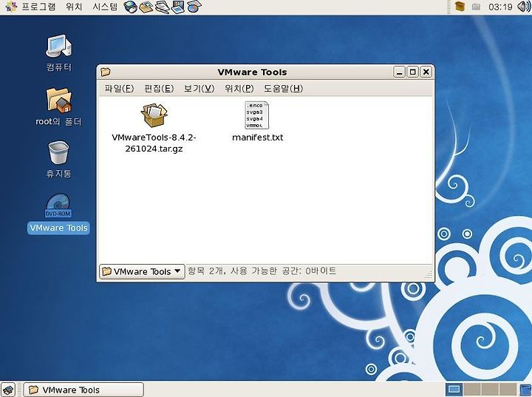Screen dimensions: 532x397
Task: Select the VMware Tools DVD-ROM desktop icon
Action: tap(58, 206)
